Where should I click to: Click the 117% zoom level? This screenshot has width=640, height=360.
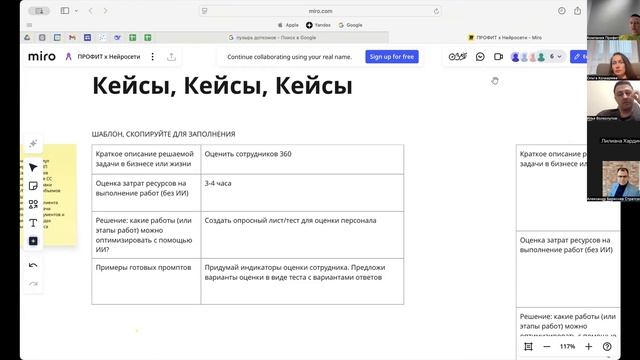click(567, 347)
